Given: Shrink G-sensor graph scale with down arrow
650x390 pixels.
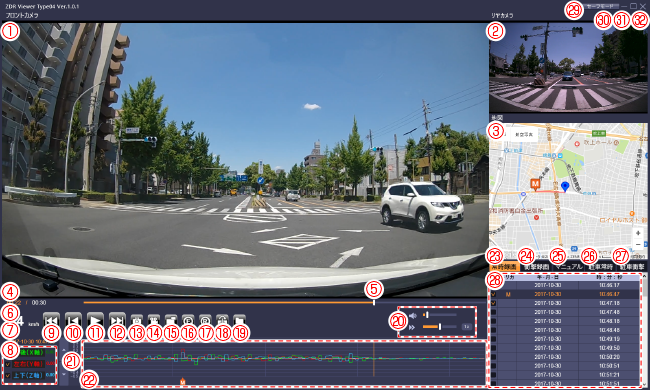Looking at the screenshot, I should point(64,374).
